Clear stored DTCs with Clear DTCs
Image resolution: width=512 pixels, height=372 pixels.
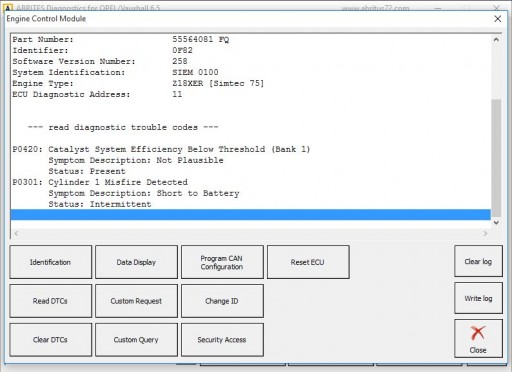51,340
